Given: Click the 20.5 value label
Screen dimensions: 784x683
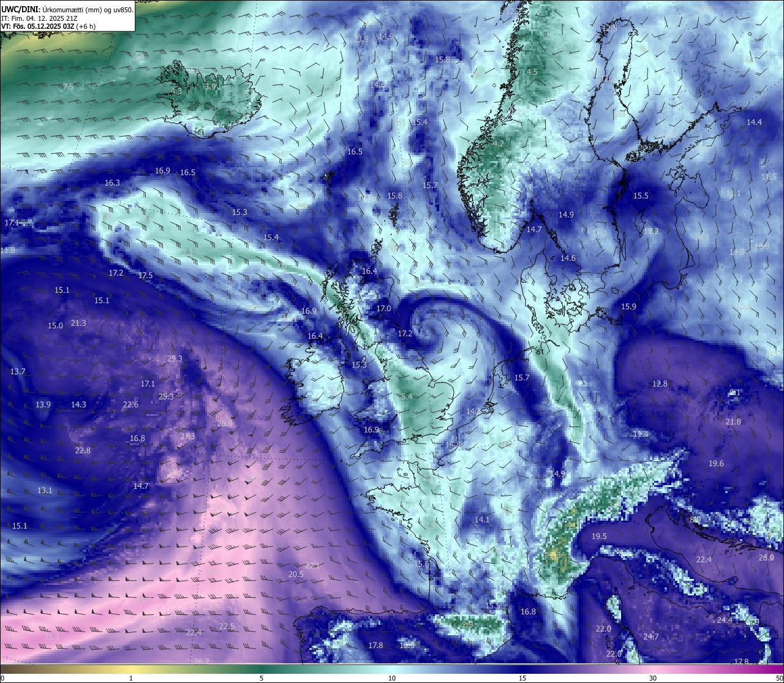Looking at the screenshot, I should (296, 574).
